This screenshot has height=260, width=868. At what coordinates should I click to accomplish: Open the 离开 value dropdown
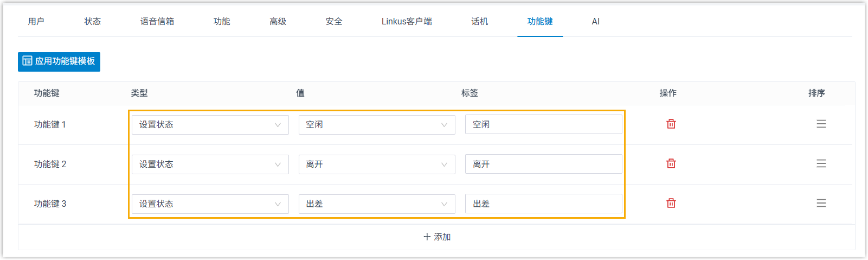tap(376, 164)
